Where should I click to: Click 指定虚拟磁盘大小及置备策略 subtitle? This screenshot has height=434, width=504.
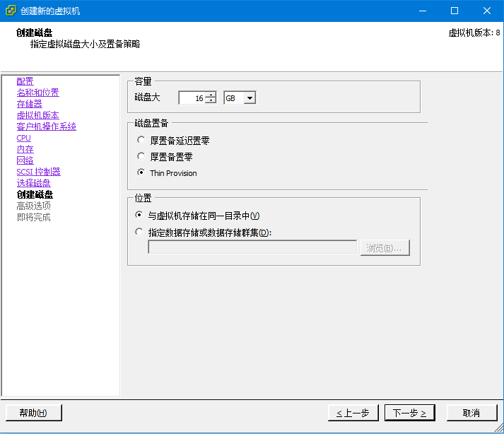coord(86,44)
